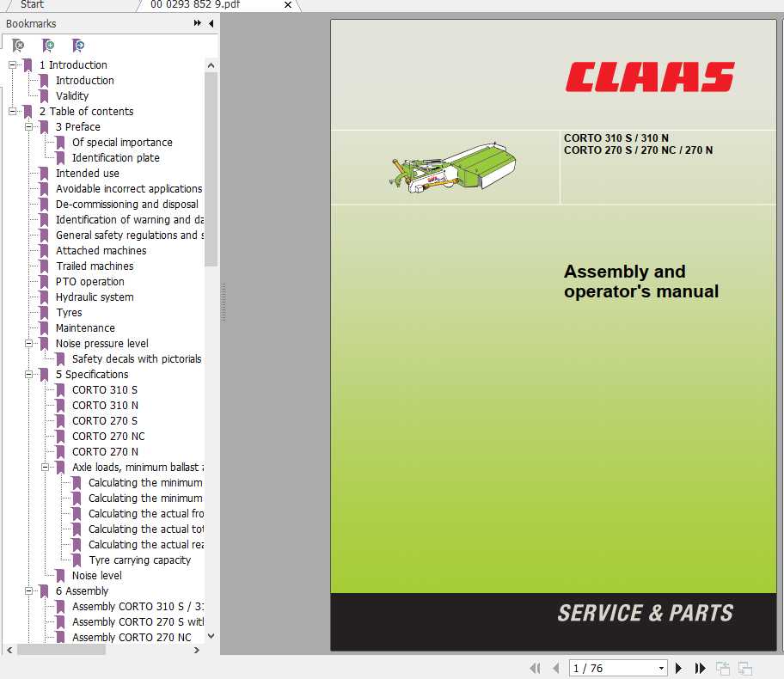Select De-commissioning and disposal bookmark

pos(126,205)
